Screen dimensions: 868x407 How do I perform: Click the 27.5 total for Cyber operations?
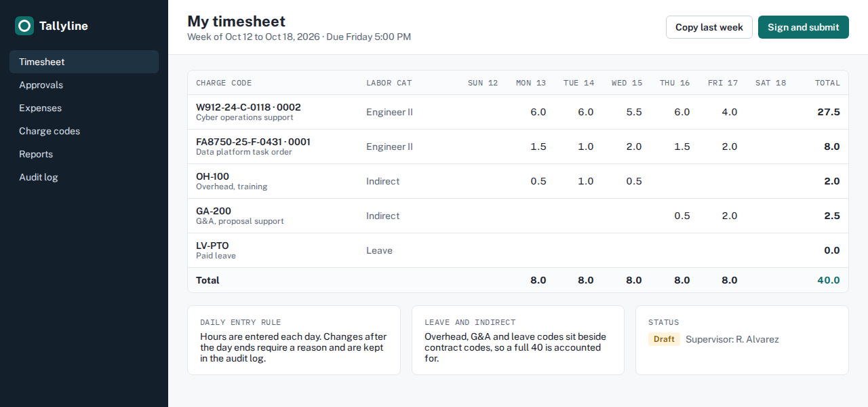(x=829, y=112)
